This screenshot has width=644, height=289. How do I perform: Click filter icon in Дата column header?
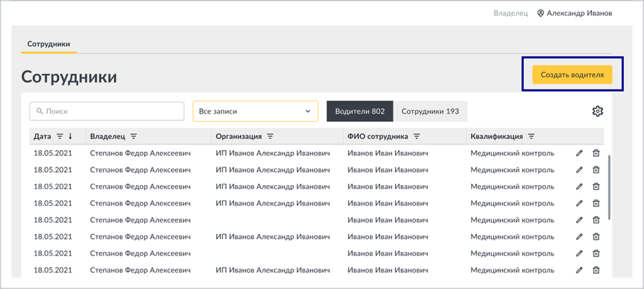(59, 136)
